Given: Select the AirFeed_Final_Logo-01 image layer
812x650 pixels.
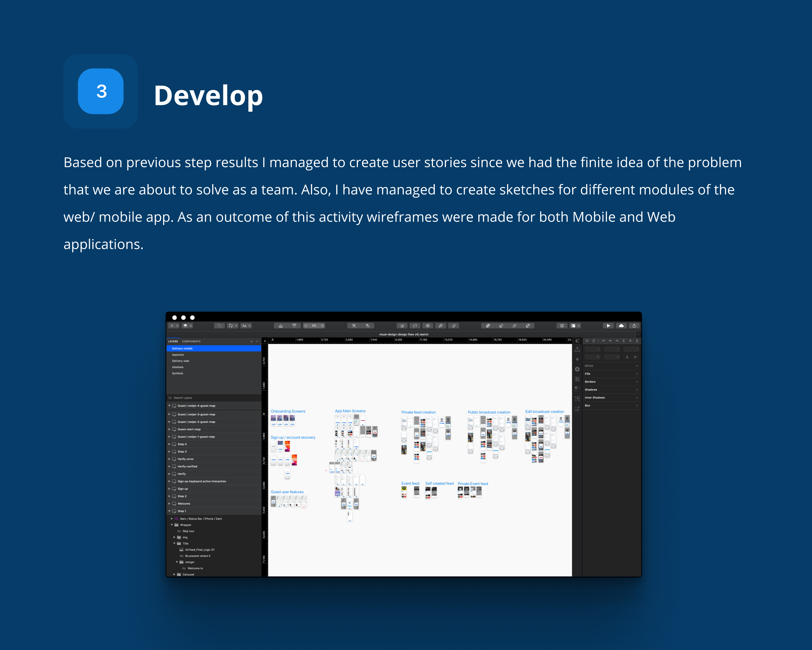Looking at the screenshot, I should click(x=213, y=550).
